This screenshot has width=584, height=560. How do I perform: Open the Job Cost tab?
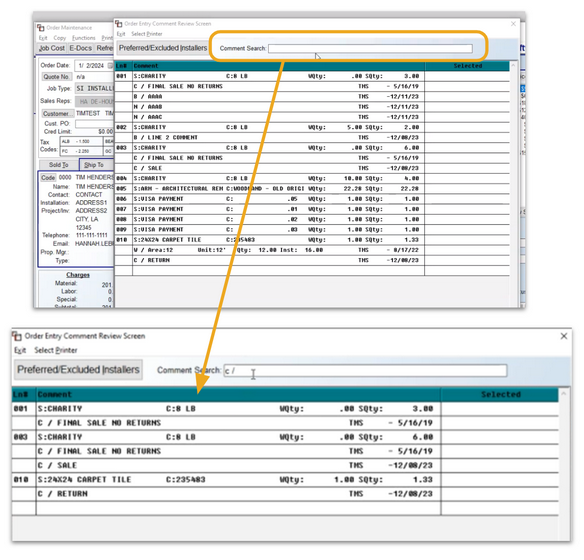pyautogui.click(x=52, y=48)
